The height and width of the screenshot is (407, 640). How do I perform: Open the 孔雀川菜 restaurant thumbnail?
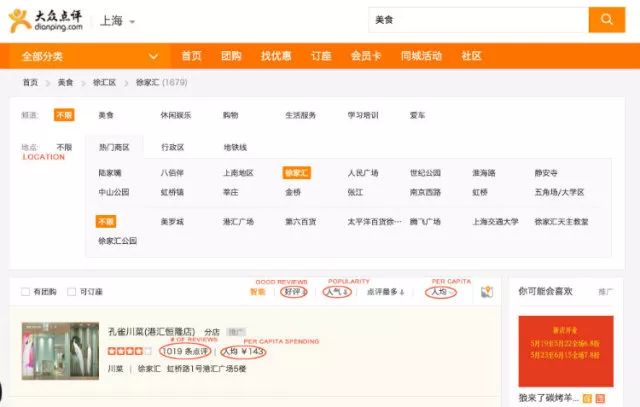60,351
